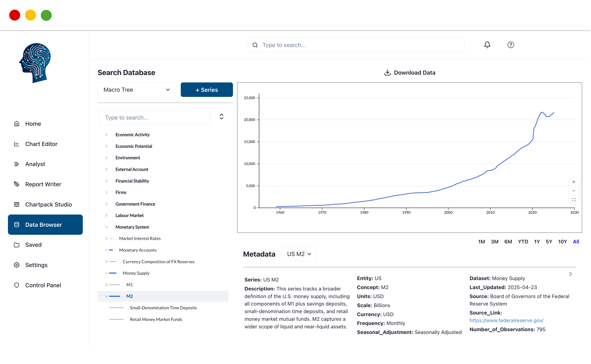Image resolution: width=591 pixels, height=364 pixels.
Task: Select the M1 series in the tree
Action: [130, 285]
